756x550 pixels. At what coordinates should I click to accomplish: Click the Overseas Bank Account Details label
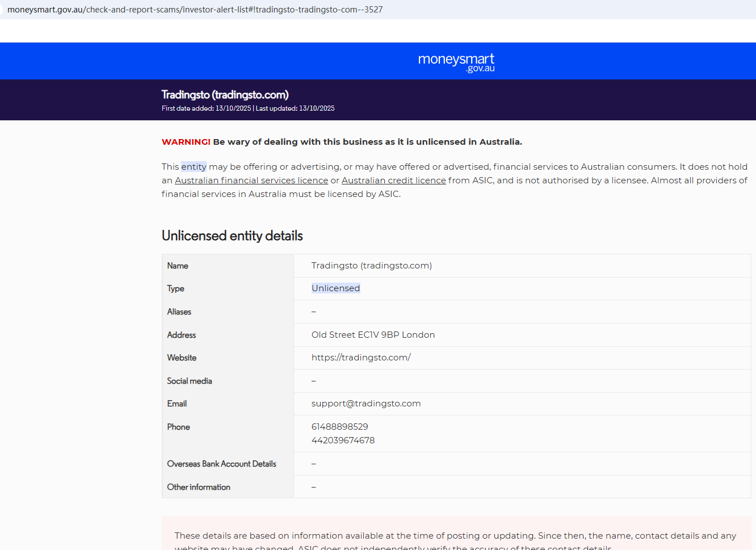pos(221,464)
